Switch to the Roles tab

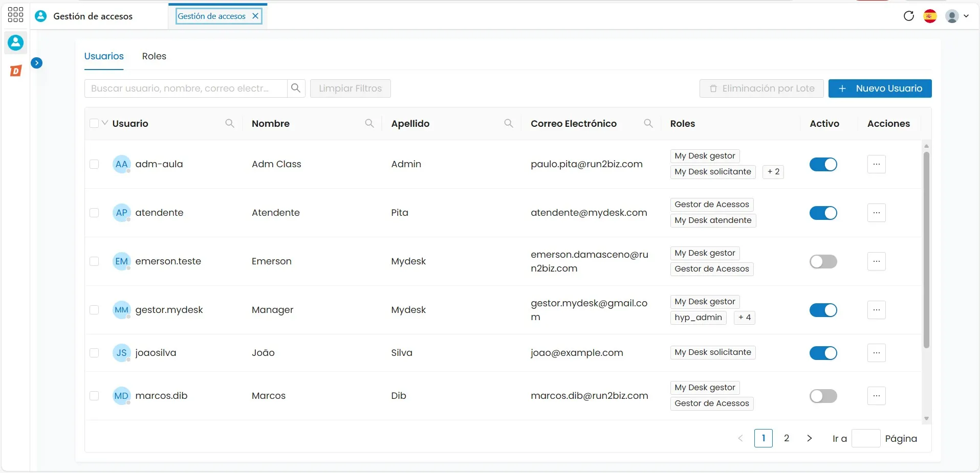click(154, 56)
